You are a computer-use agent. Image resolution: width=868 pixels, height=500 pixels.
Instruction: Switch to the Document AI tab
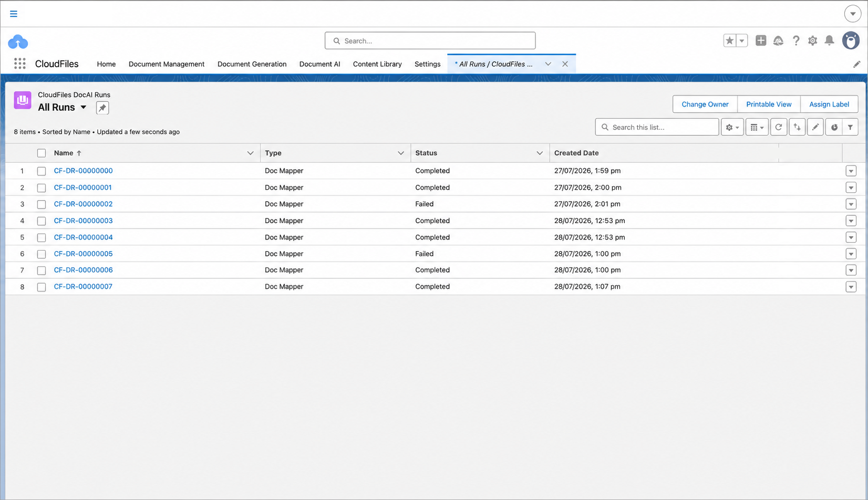[x=319, y=64]
